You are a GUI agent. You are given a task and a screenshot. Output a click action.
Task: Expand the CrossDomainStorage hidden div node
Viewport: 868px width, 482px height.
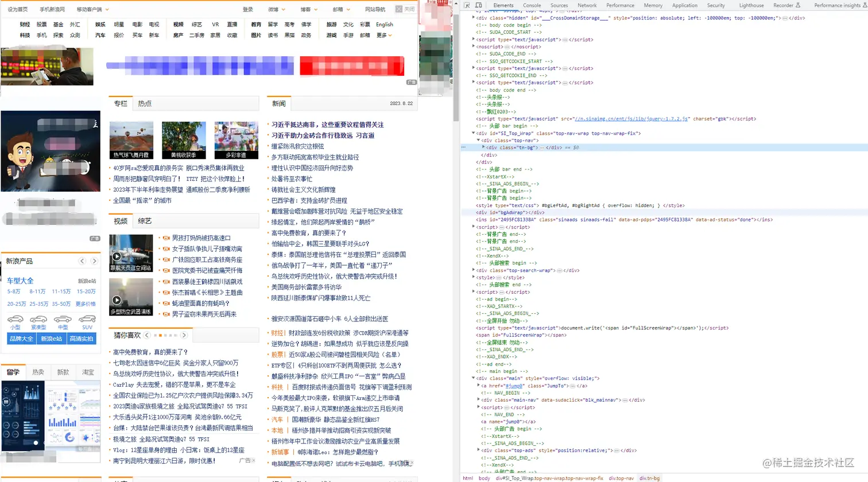click(x=474, y=18)
